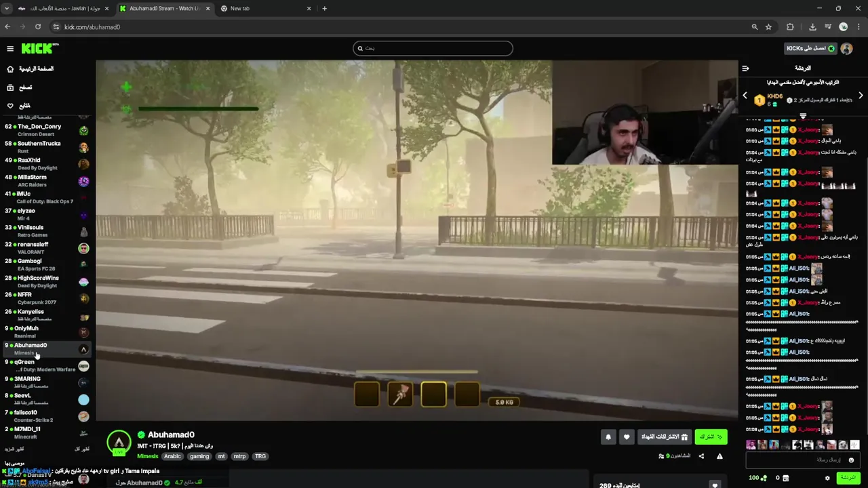Image resolution: width=868 pixels, height=488 pixels.
Task: Open NFFR channel in sidebar
Action: 46,298
